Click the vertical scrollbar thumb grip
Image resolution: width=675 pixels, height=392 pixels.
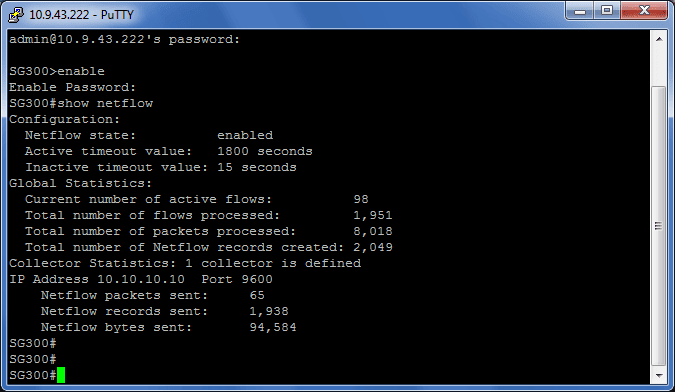coord(659,226)
